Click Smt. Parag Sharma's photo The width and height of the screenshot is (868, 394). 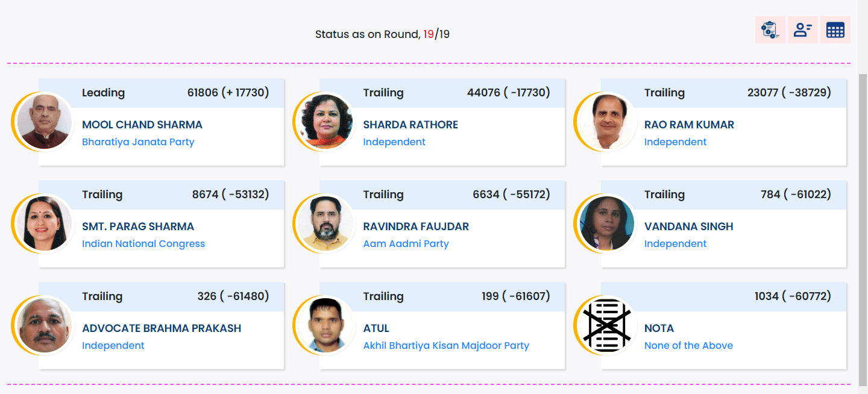pyautogui.click(x=43, y=224)
